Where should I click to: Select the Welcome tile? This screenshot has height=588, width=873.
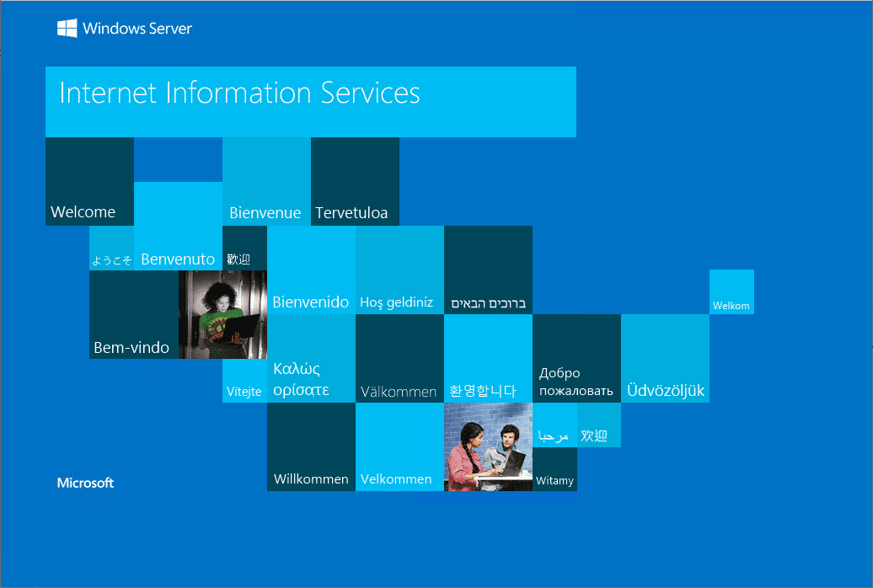[89, 181]
